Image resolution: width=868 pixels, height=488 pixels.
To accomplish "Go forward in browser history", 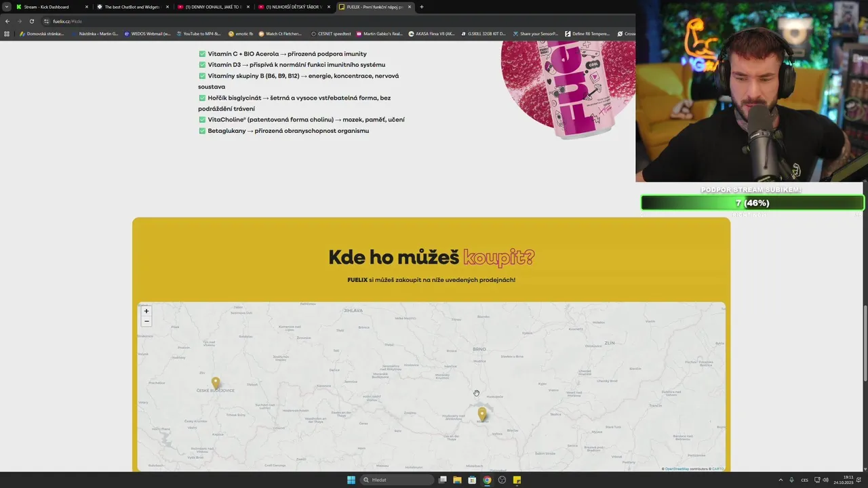I will pos(19,21).
